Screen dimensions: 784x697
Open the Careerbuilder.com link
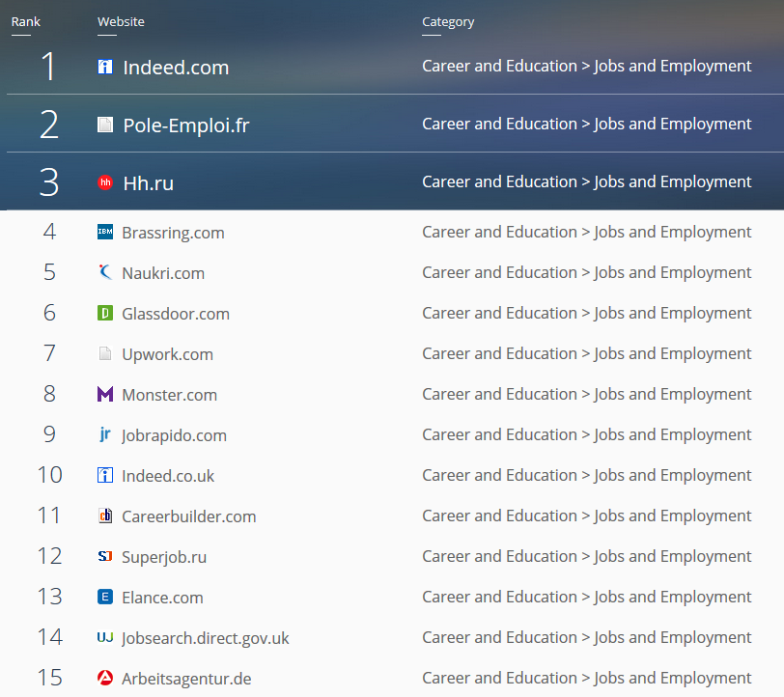[x=189, y=516]
